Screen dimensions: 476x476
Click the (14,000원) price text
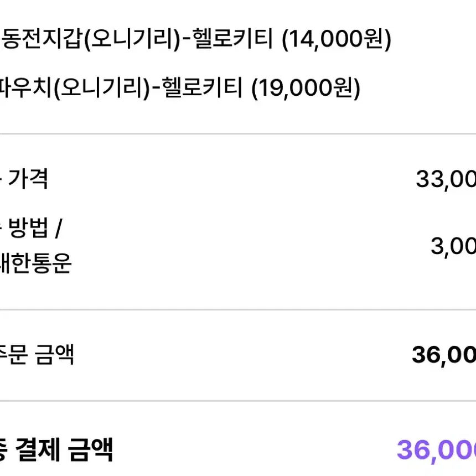tap(337, 39)
